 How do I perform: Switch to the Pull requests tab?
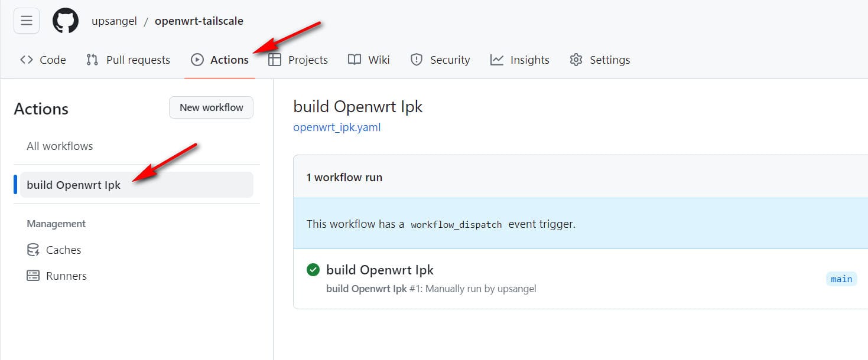(x=128, y=60)
